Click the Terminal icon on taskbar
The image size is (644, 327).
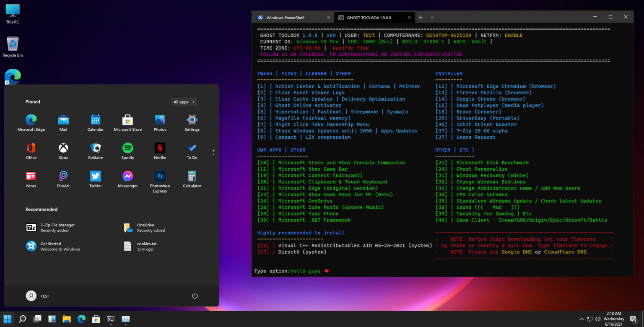111,319
